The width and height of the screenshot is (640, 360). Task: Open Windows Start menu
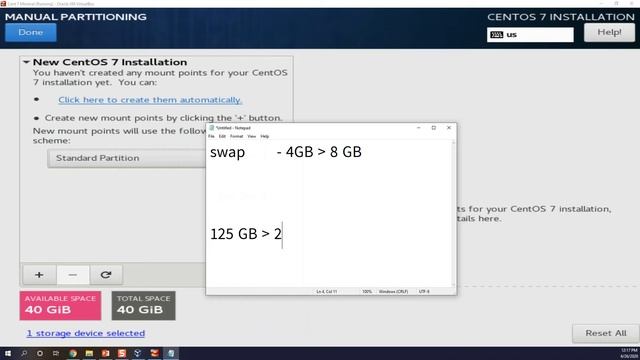click(x=8, y=353)
